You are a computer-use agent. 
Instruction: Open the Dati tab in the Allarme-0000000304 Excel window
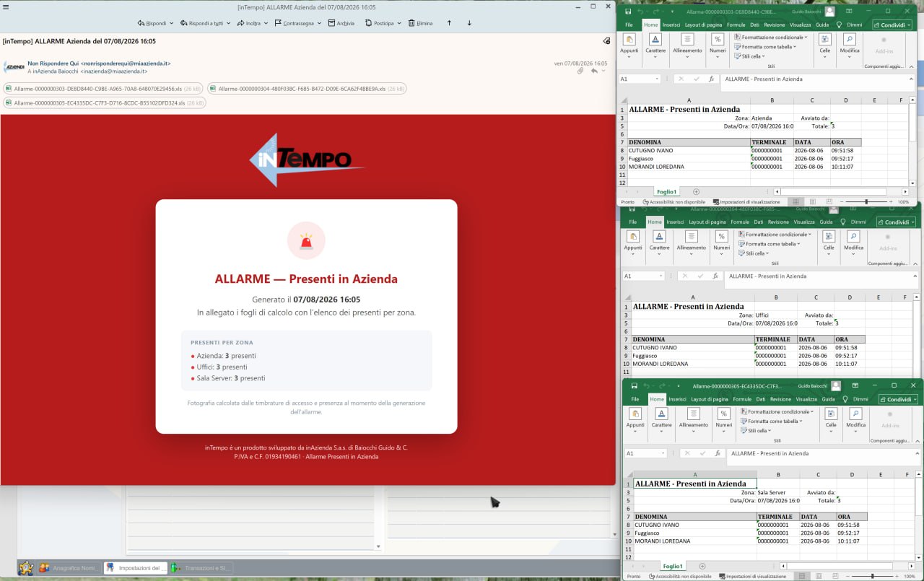[x=758, y=222]
